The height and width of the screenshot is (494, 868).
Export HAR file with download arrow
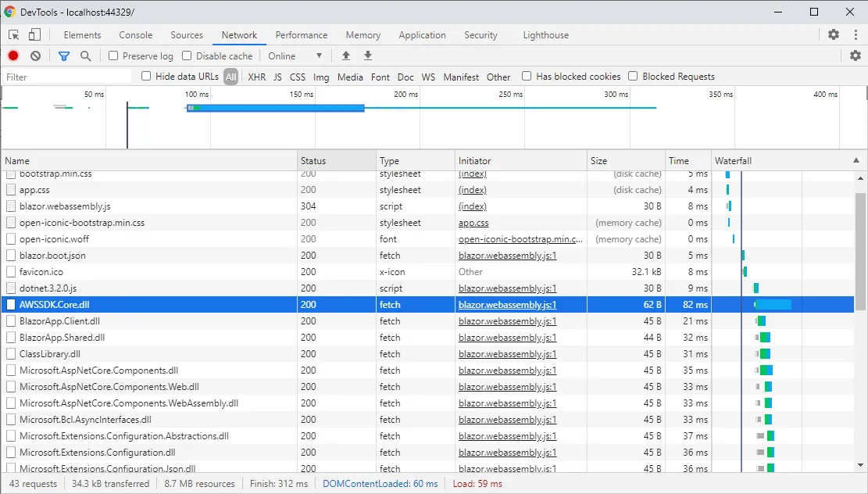click(368, 56)
